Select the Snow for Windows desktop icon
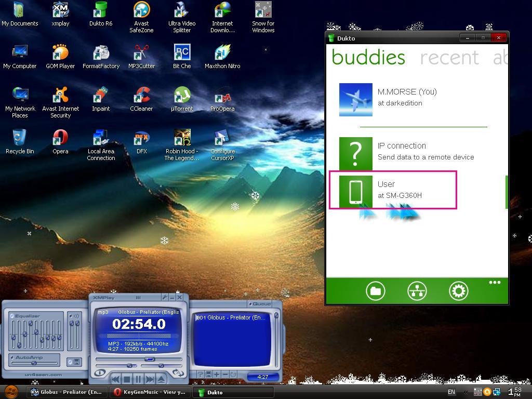Screen dimensions: 532x399 [x=263, y=17]
